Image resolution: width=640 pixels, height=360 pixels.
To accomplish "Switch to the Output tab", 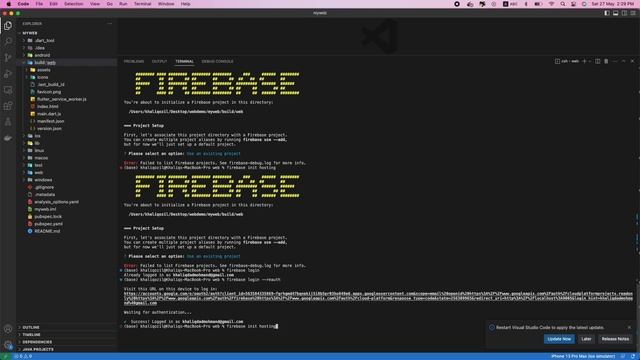I will tap(160, 61).
